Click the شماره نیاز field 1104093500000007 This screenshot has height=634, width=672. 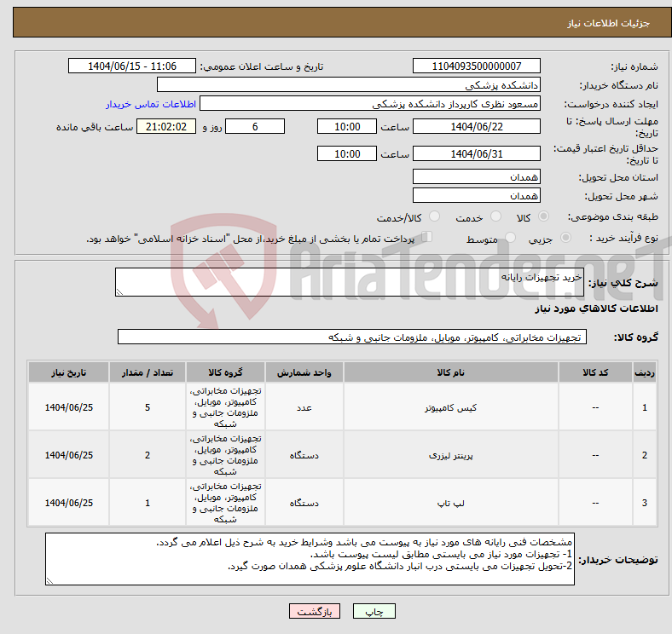coord(476,66)
